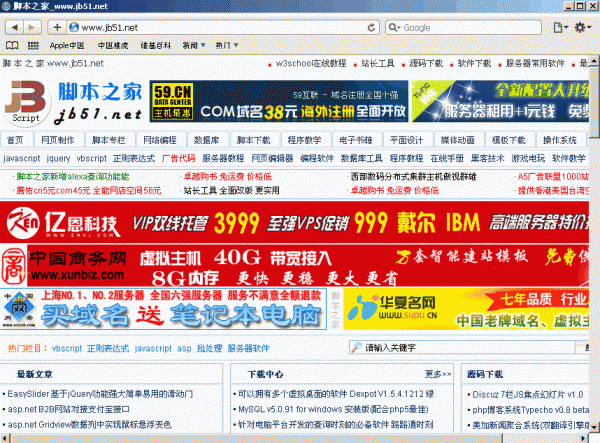The height and width of the screenshot is (443, 600).
Task: Open the 站长工具 top link
Action: pos(378,64)
